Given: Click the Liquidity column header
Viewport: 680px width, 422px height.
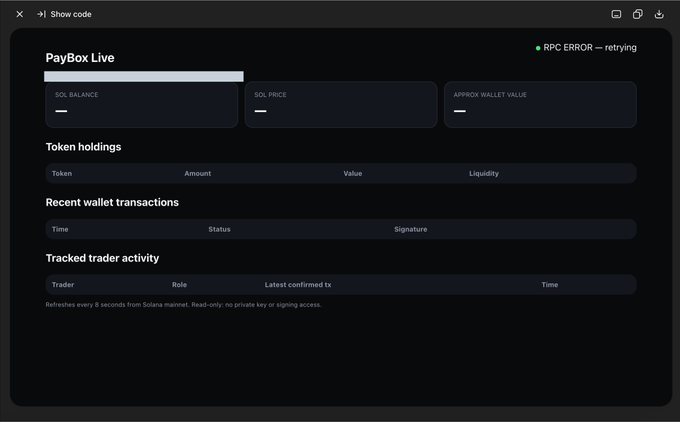Looking at the screenshot, I should (484, 173).
